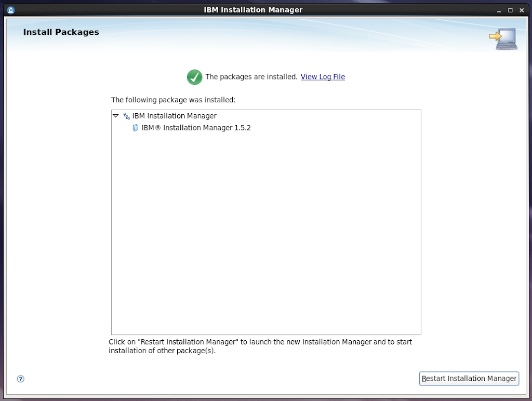The image size is (532, 401).
Task: Click the restart instruction text below list
Action: pyautogui.click(x=260, y=346)
